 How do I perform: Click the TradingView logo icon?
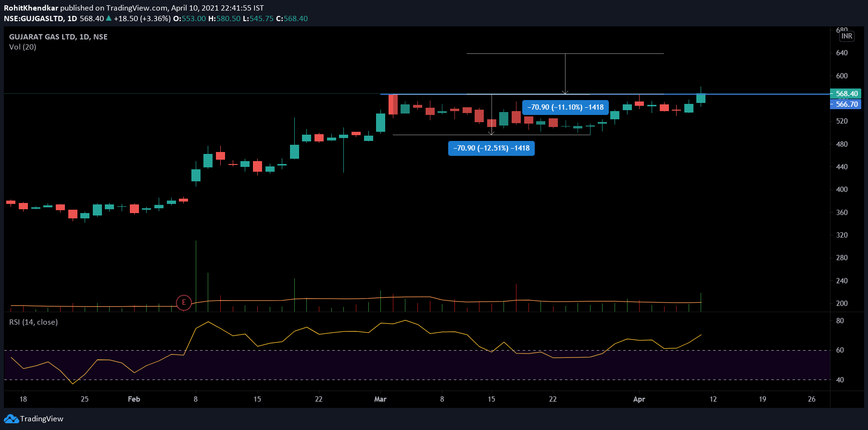coord(11,419)
